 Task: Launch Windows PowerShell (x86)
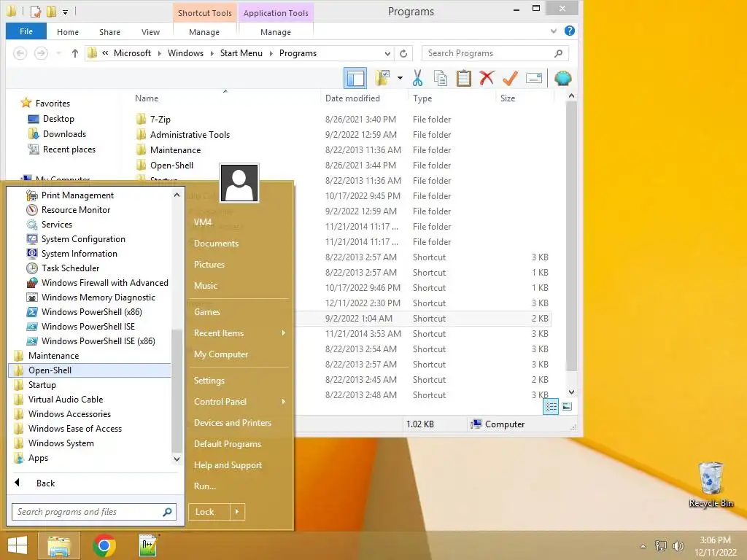pyautogui.click(x=90, y=312)
